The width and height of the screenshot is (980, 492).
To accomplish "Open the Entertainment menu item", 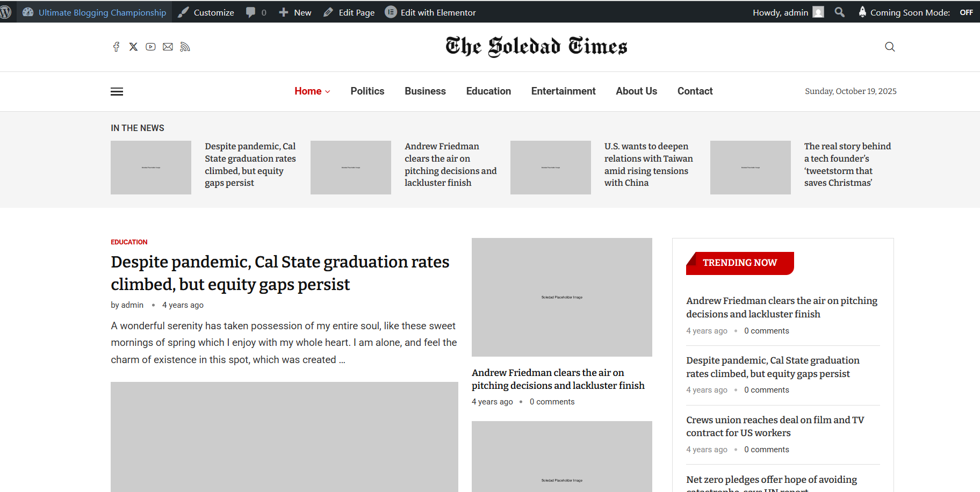I will point(563,91).
